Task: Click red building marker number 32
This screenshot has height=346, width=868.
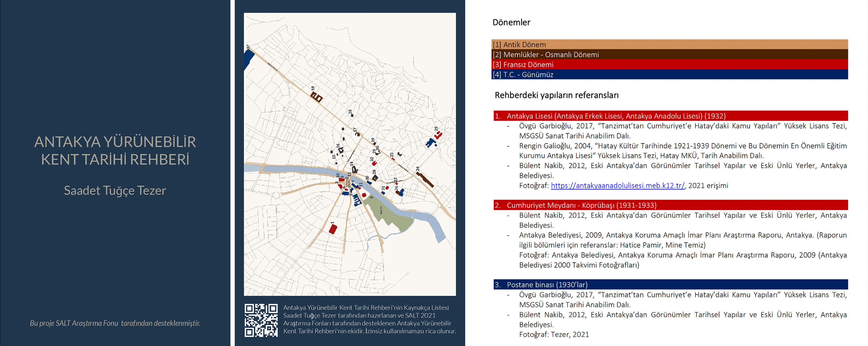Action: (x=374, y=164)
